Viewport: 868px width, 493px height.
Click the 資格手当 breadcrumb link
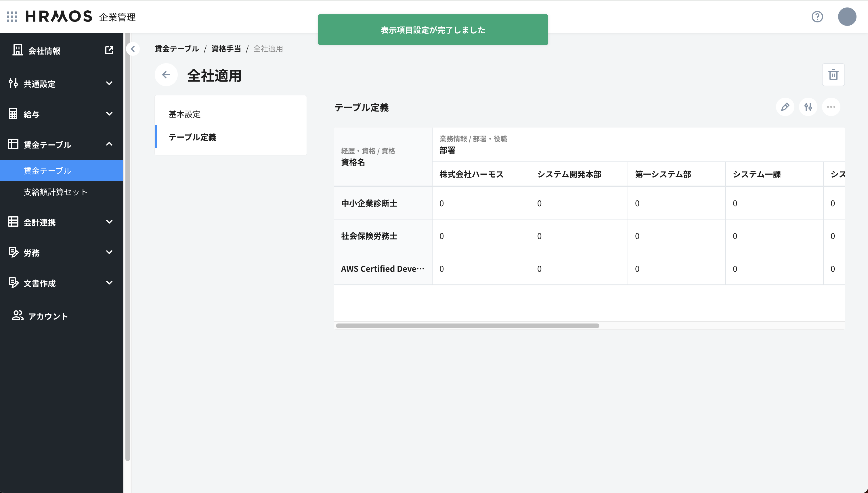225,49
